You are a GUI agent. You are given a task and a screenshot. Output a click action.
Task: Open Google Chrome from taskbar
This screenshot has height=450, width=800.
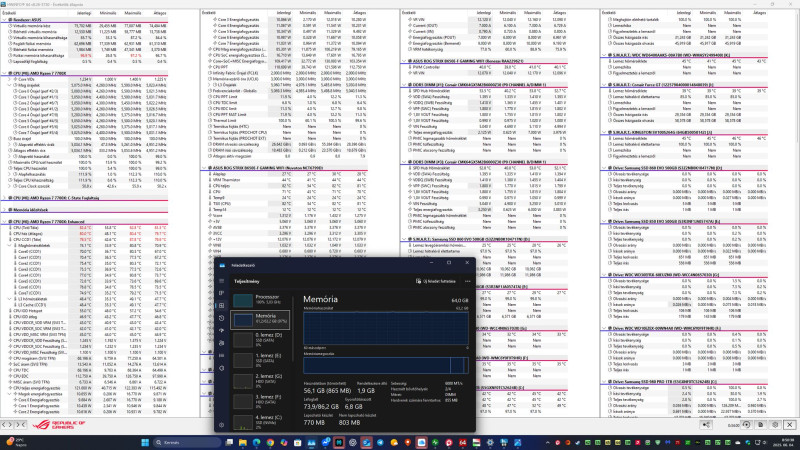(x=270, y=442)
